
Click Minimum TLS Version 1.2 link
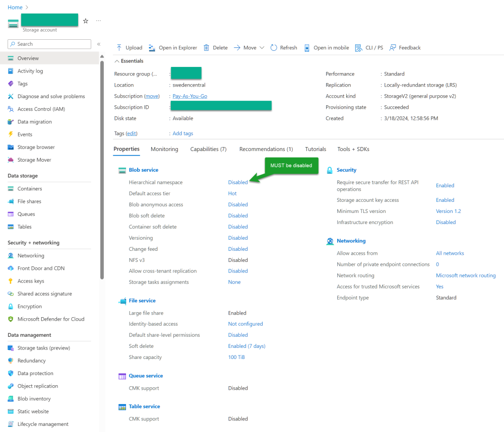coord(448,211)
